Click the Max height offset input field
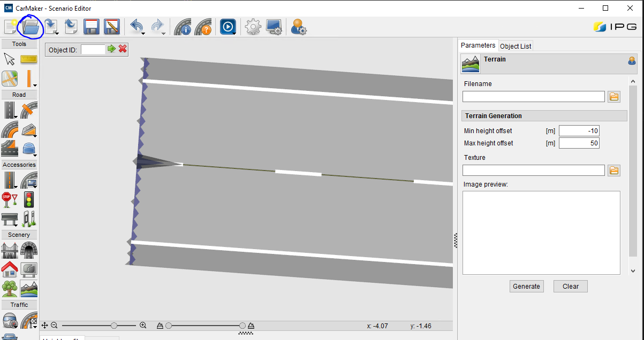Image resolution: width=644 pixels, height=340 pixels. (579, 143)
